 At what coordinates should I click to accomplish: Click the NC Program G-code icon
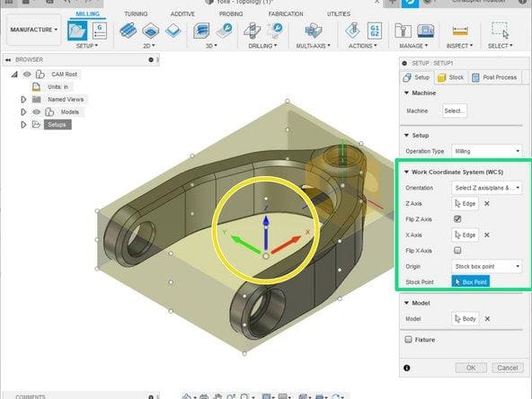pos(100,31)
